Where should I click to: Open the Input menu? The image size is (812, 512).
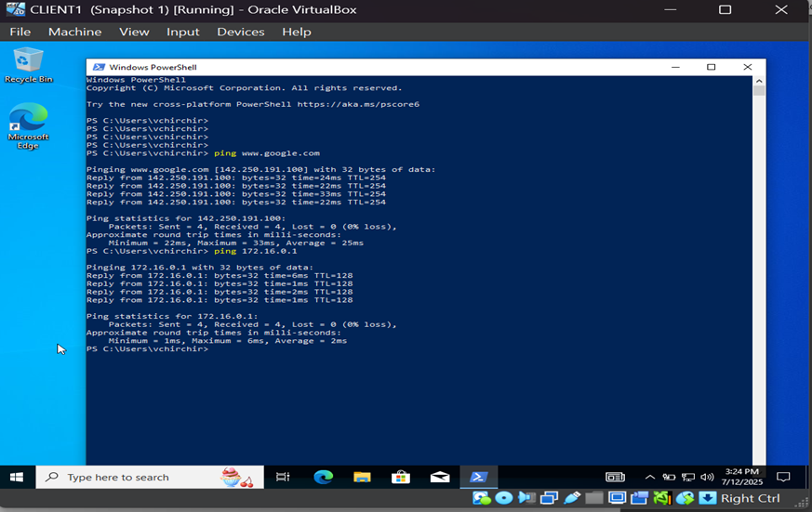pyautogui.click(x=183, y=33)
